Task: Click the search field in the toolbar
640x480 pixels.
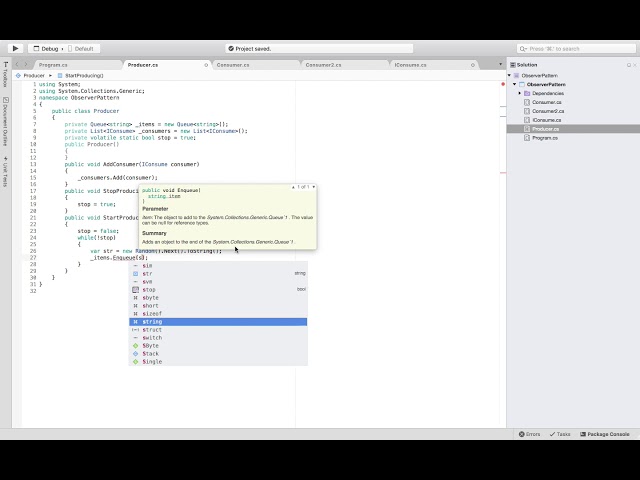Action: coord(576,49)
